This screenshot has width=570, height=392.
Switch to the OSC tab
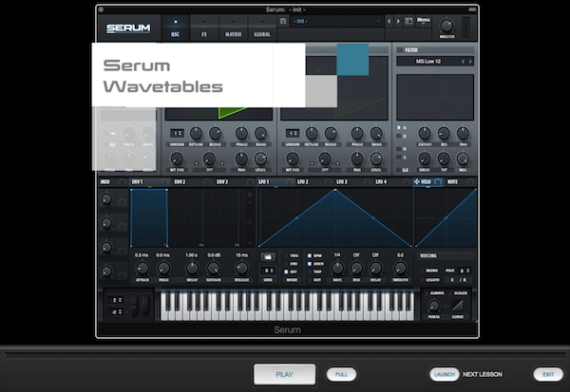tap(175, 28)
